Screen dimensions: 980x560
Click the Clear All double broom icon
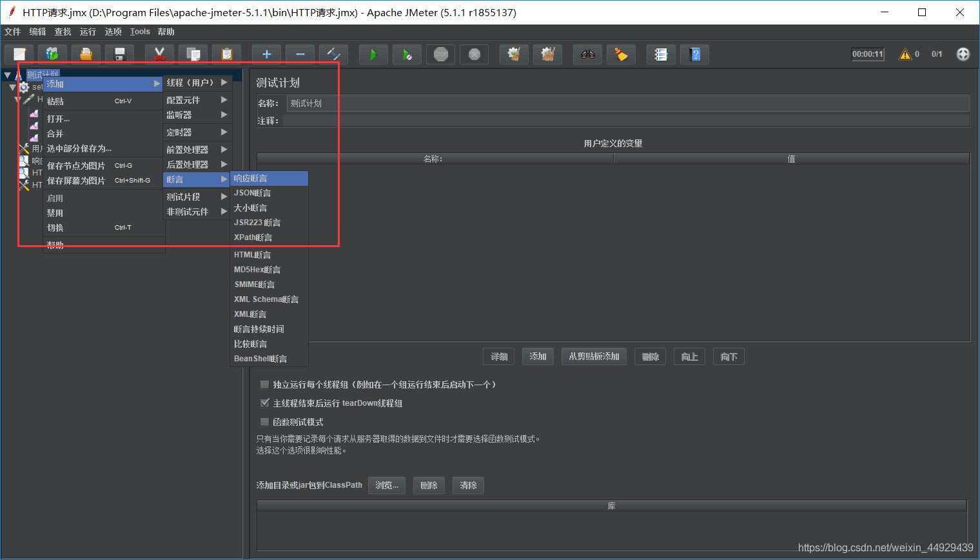point(548,55)
